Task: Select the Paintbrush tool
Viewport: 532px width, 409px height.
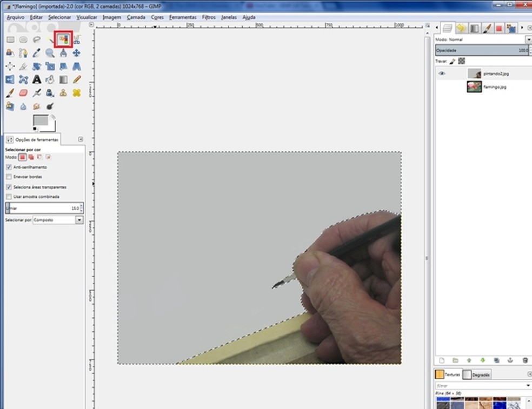Action: pyautogui.click(x=10, y=93)
